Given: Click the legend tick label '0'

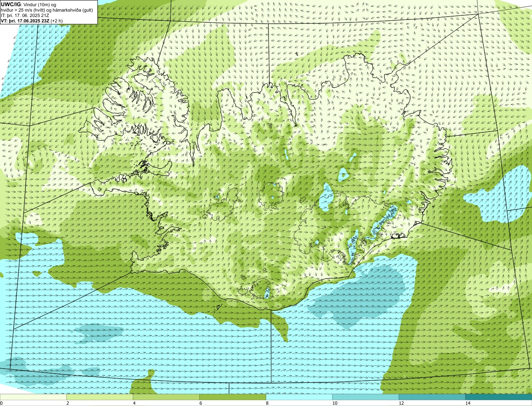Looking at the screenshot, I should tap(1, 403).
